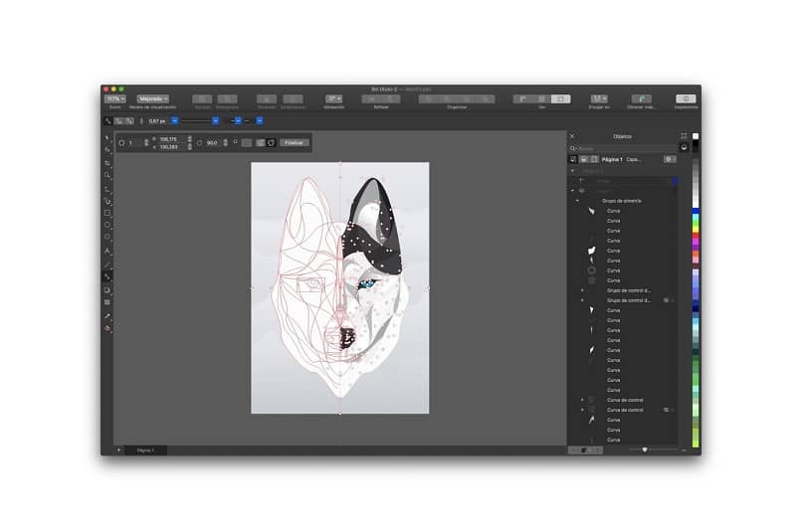The width and height of the screenshot is (802, 532).
Task: Click the Inspectores toolbar button
Action: click(686, 99)
